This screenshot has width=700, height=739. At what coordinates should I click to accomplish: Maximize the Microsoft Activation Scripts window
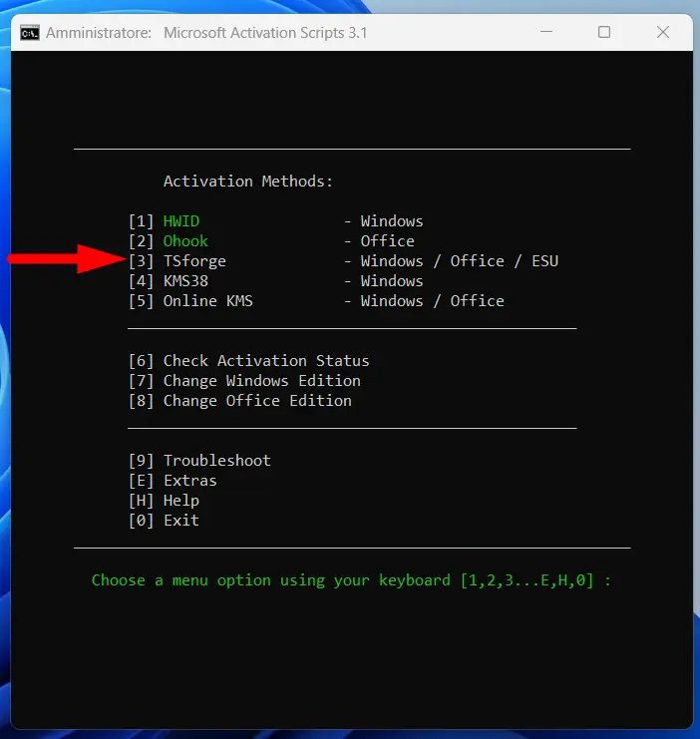(604, 32)
